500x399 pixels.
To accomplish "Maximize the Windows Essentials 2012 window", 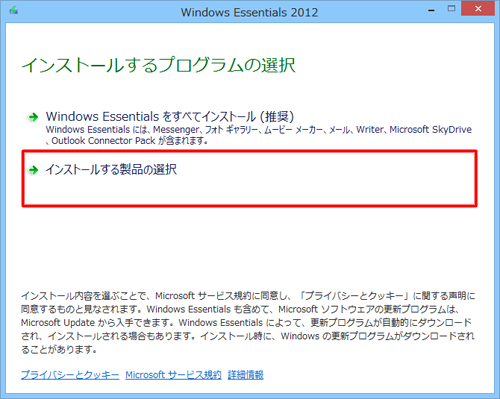I will [x=451, y=9].
